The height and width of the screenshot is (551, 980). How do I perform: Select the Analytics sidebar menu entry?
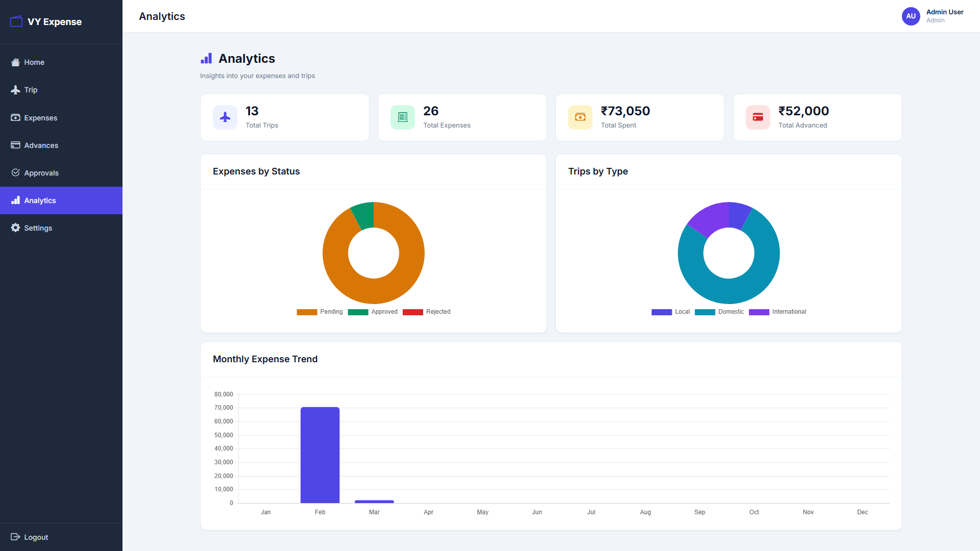[x=40, y=200]
